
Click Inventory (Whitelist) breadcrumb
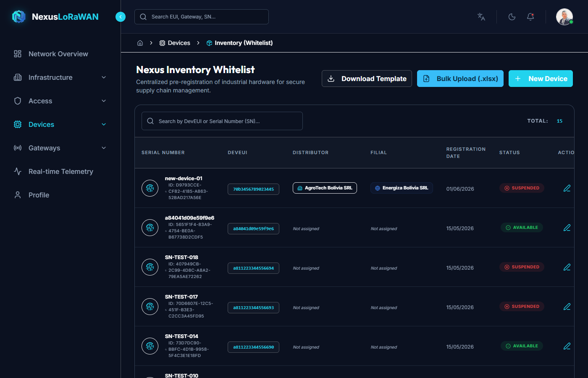pyautogui.click(x=239, y=43)
